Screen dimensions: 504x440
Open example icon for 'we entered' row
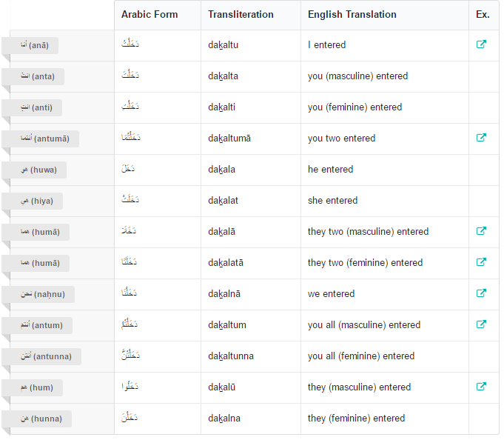pos(481,293)
